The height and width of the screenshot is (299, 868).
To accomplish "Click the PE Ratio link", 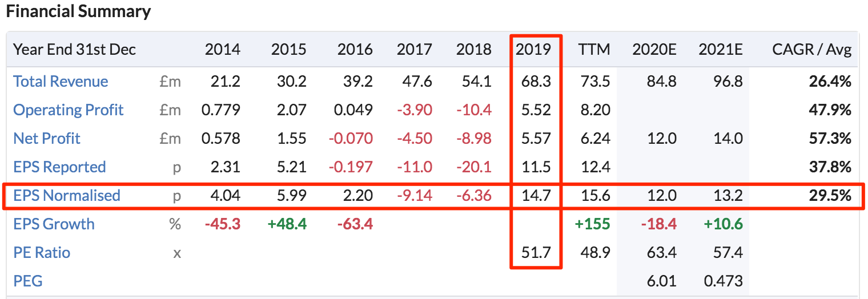I will 42,252.
